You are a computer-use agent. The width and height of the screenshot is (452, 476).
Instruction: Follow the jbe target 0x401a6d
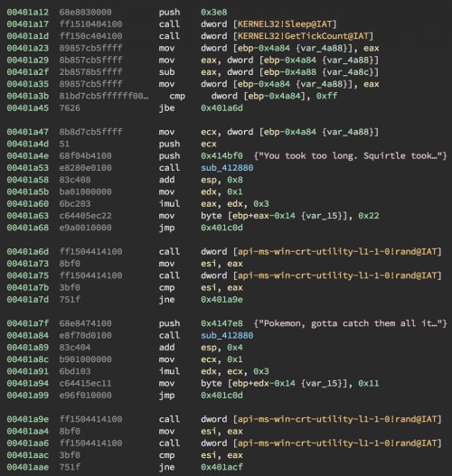(x=221, y=108)
